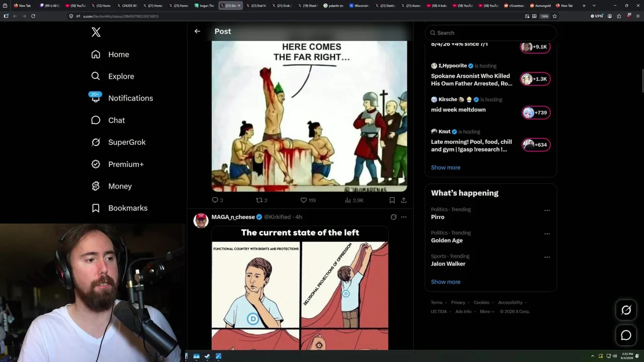Open more options for Pirro trend
This screenshot has width=644, height=362.
tap(547, 210)
